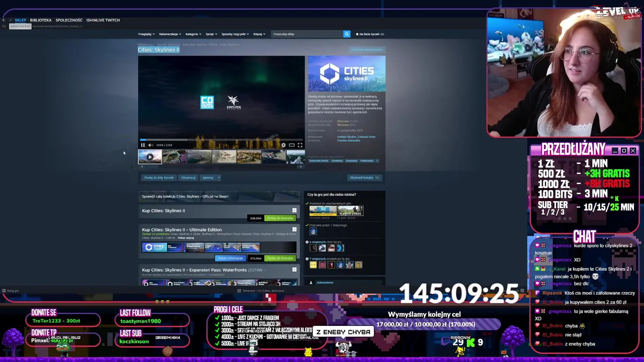Image resolution: width=644 pixels, height=362 pixels.
Task: Expand Rekomendacje dropdown menu
Action: coord(170,34)
